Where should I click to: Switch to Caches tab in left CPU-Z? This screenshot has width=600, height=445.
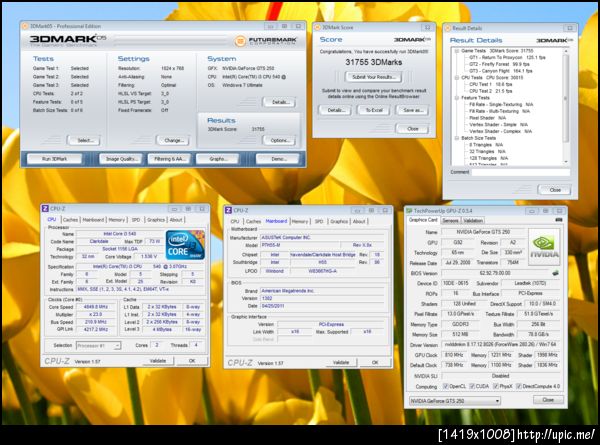click(70, 220)
